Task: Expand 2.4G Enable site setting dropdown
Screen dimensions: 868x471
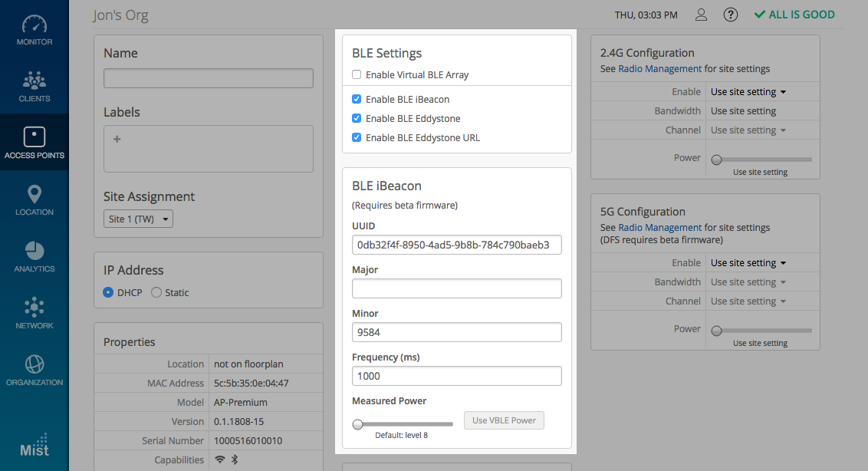Action: pos(748,92)
